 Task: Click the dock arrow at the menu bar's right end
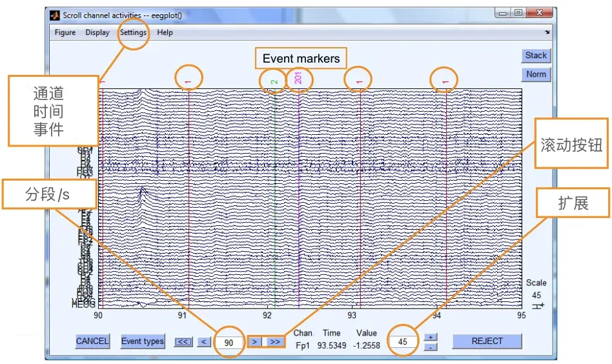point(547,32)
